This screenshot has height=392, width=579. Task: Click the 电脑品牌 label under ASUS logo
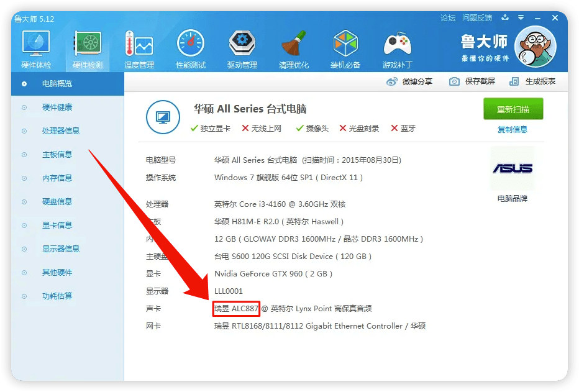click(x=513, y=199)
